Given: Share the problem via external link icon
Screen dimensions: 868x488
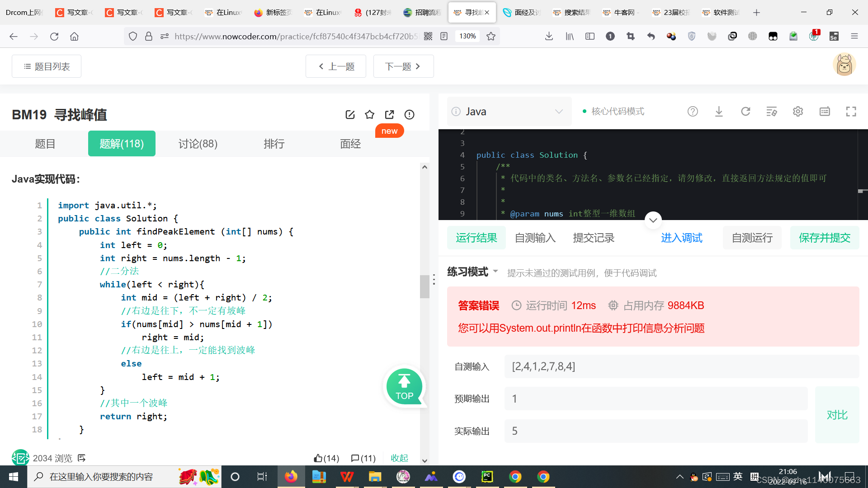Looking at the screenshot, I should tap(389, 114).
